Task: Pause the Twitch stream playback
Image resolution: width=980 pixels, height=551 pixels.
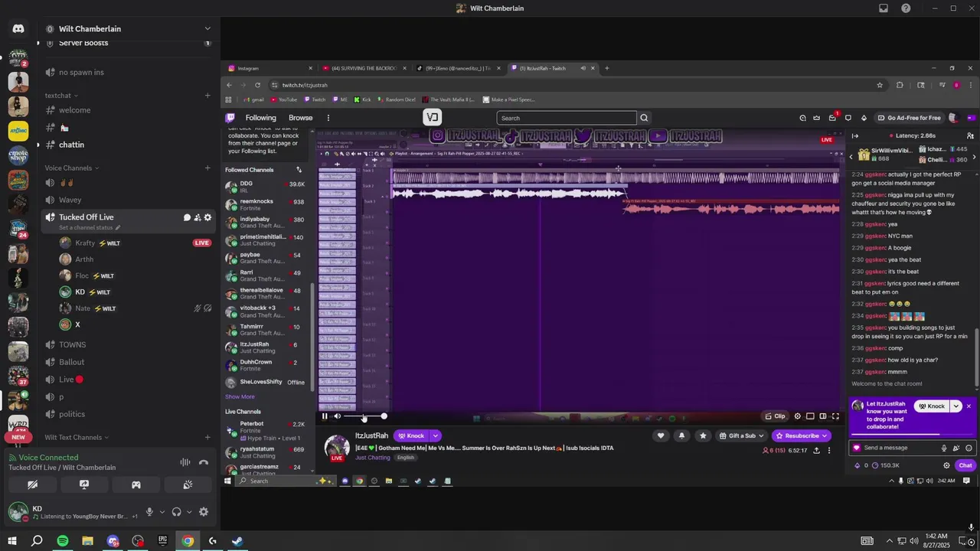Action: 325,416
